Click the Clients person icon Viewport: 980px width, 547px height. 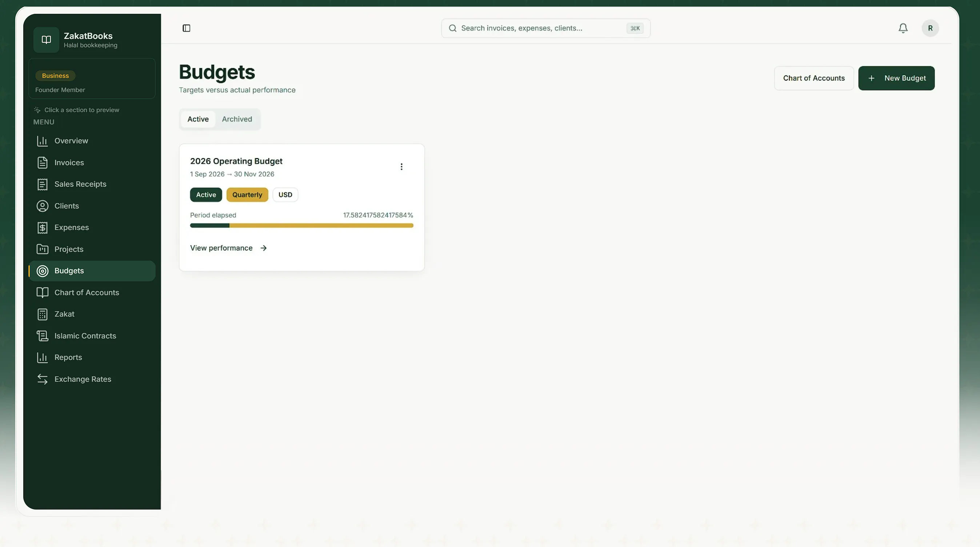pos(42,206)
